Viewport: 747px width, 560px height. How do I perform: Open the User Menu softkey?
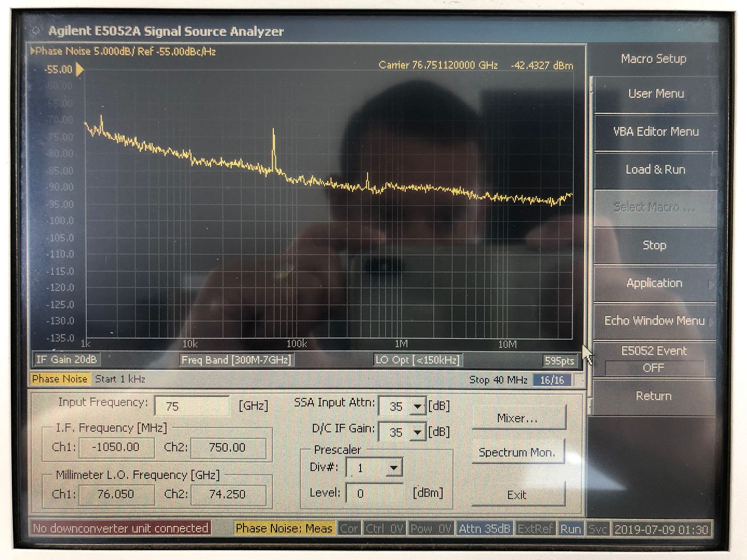coord(656,94)
